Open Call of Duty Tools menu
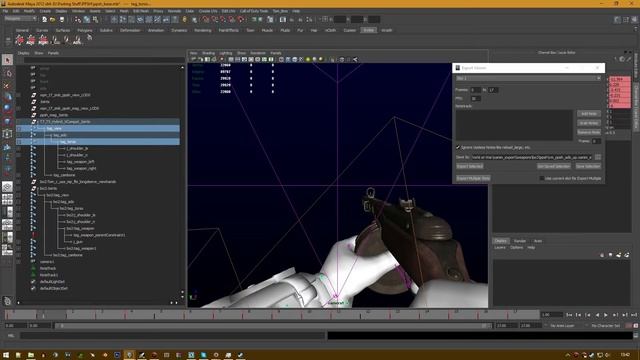The image size is (640, 360). (x=253, y=11)
